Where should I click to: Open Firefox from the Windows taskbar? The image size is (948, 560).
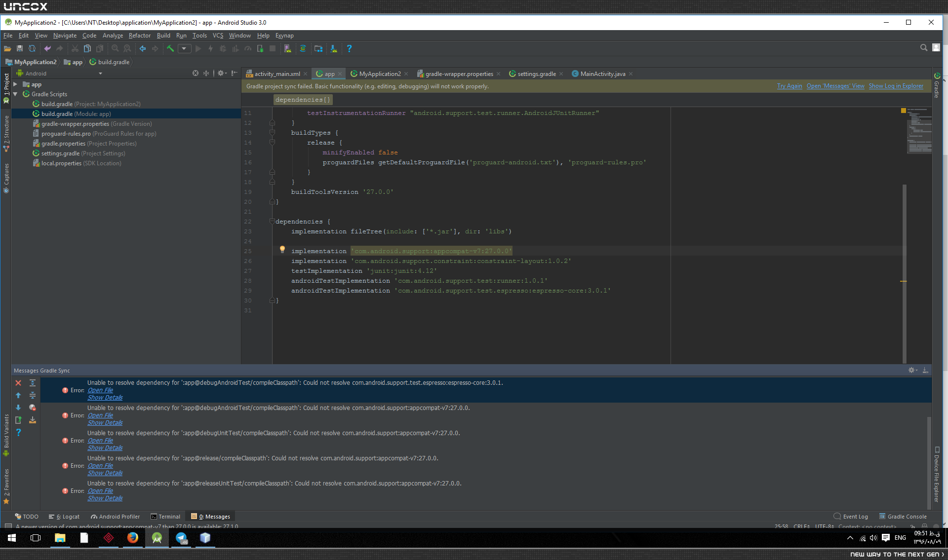[133, 538]
